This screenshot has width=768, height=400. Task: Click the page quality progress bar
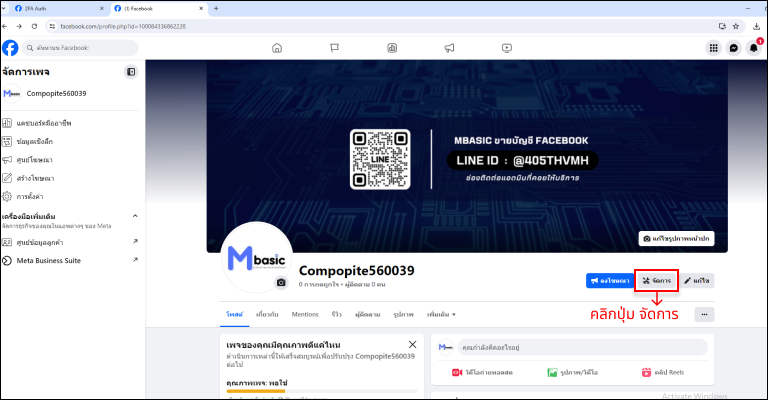tap(321, 391)
